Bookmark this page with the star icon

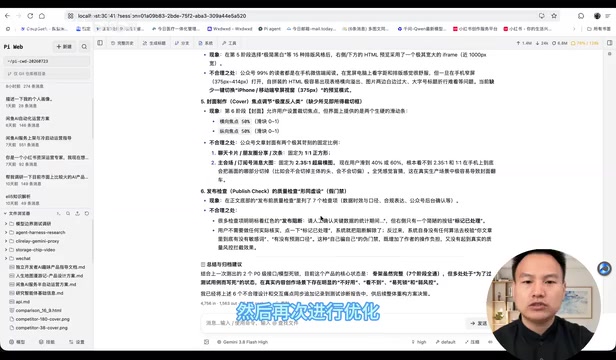click(x=554, y=16)
